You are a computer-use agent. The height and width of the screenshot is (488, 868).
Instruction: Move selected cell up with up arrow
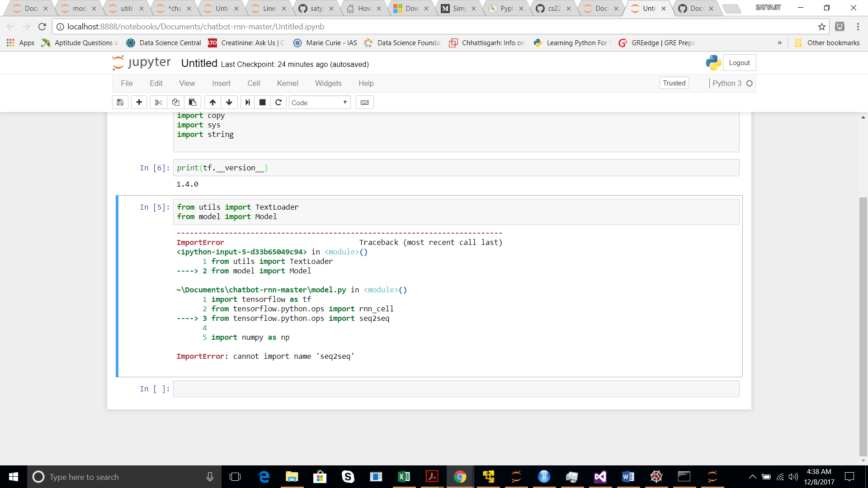tap(212, 102)
